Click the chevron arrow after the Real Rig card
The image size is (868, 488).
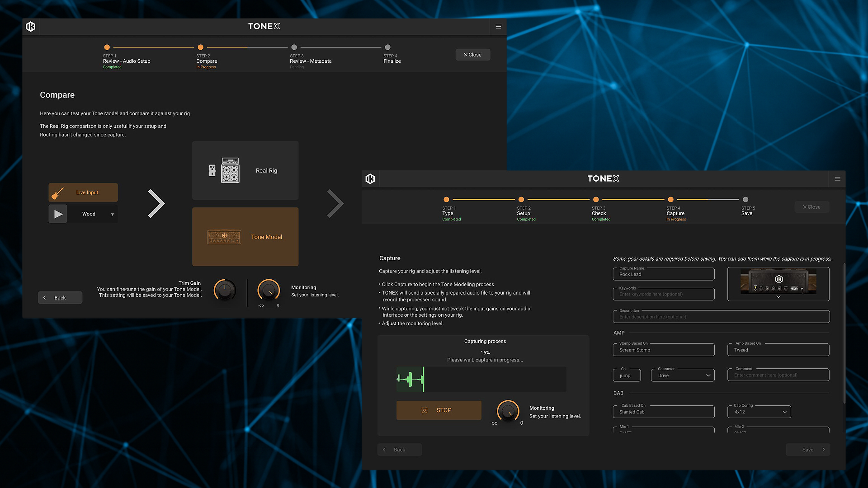pyautogui.click(x=335, y=203)
